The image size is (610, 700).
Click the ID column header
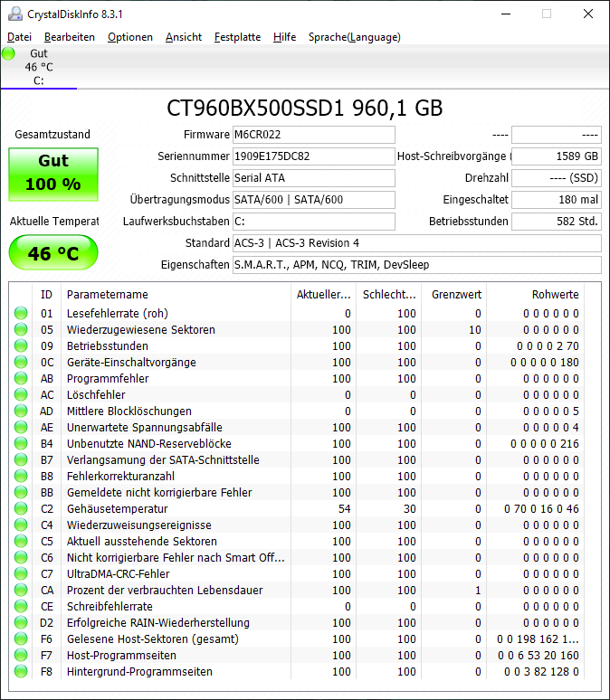pos(46,295)
